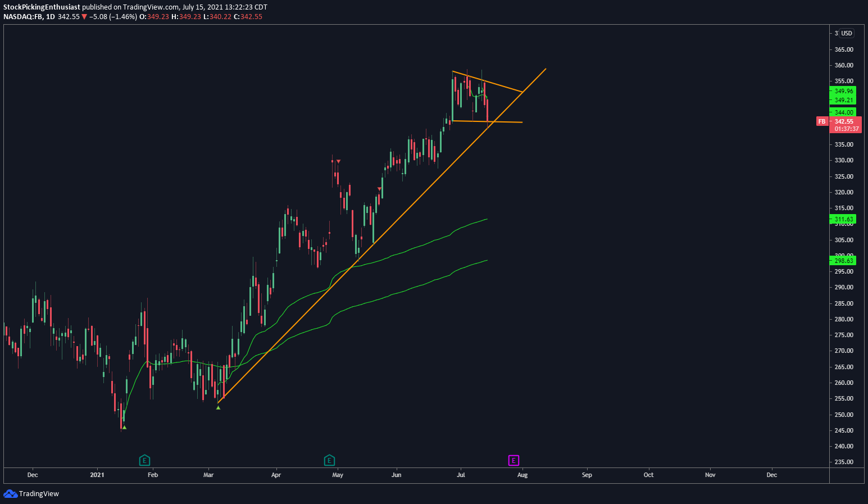Click the green 344.00 price label
The width and height of the screenshot is (868, 504).
844,112
